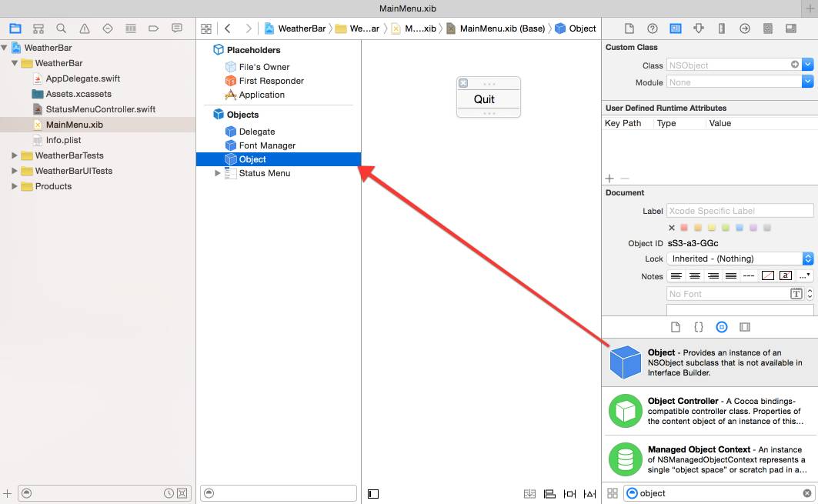The height and width of the screenshot is (504, 818).
Task: Clear the library search field
Action: pos(807,493)
